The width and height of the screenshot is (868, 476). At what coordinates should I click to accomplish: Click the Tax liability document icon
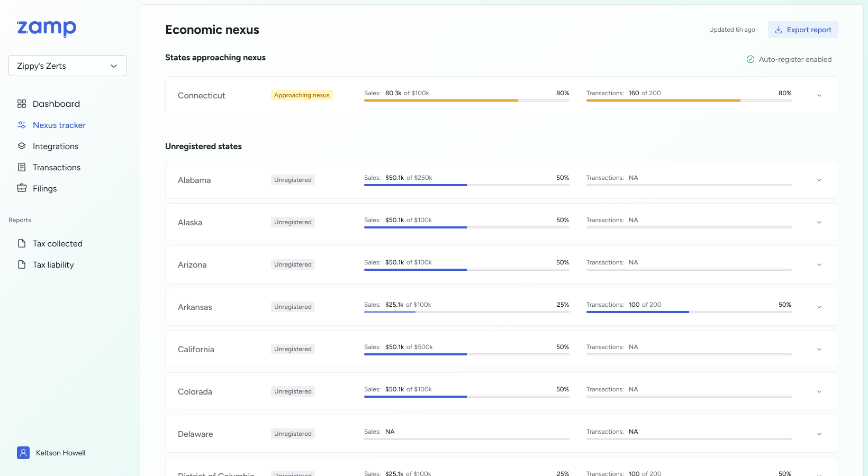(22, 264)
